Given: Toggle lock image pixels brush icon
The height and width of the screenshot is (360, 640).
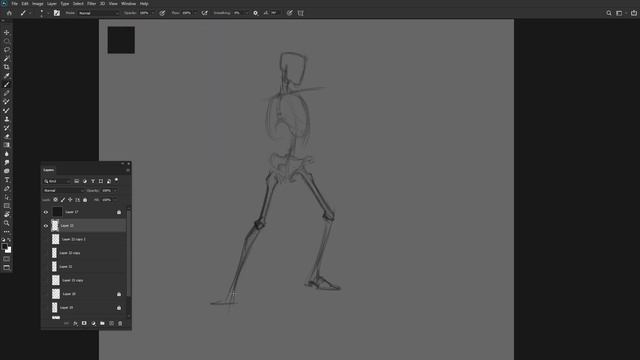Looking at the screenshot, I should click(63, 200).
